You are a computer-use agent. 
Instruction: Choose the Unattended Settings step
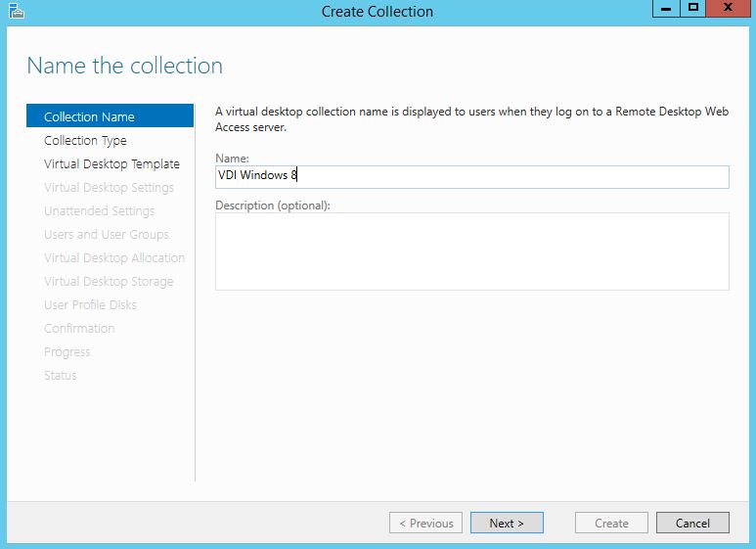(99, 210)
